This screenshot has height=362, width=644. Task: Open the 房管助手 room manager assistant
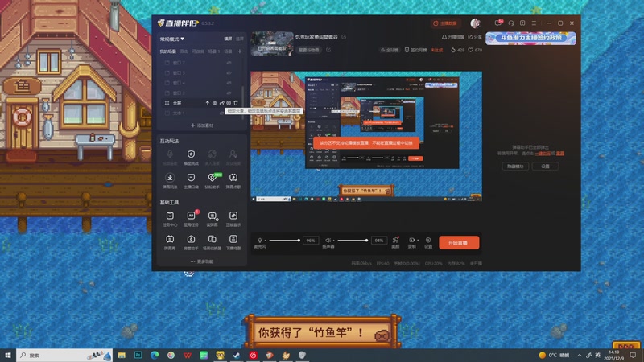pos(191,242)
